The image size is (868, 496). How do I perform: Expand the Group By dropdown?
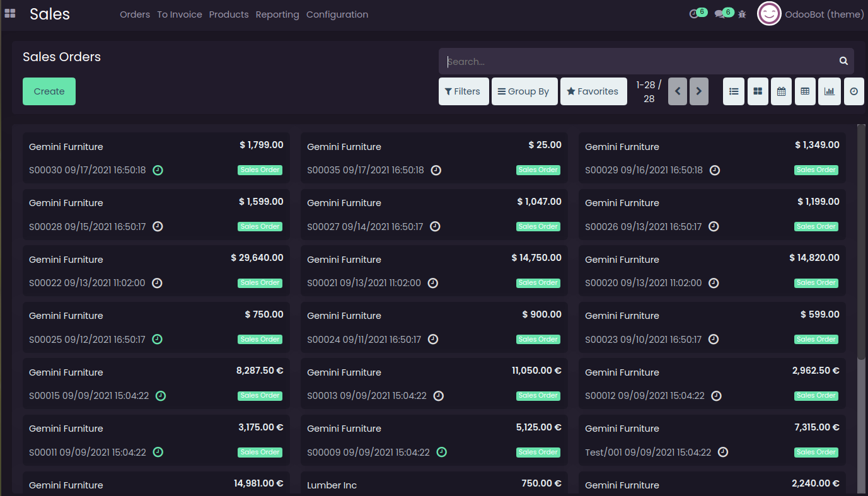pyautogui.click(x=524, y=91)
